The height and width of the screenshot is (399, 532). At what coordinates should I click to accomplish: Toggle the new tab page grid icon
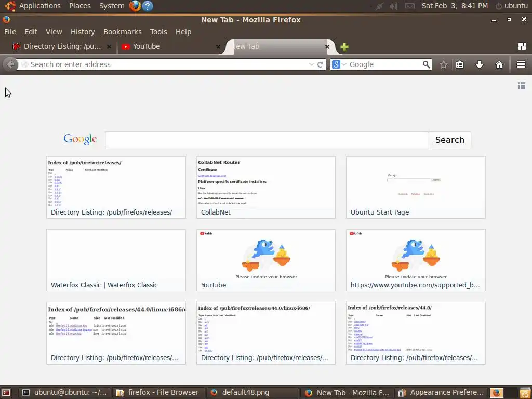click(x=522, y=86)
